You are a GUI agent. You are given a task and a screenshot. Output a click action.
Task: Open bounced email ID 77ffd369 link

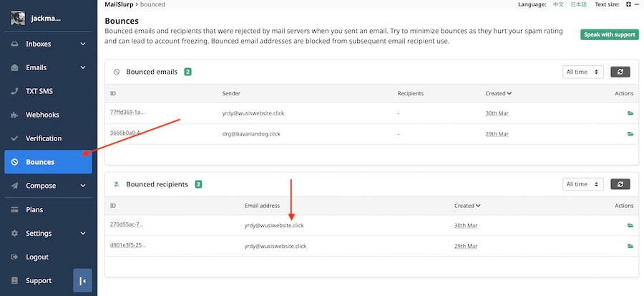coord(127,113)
